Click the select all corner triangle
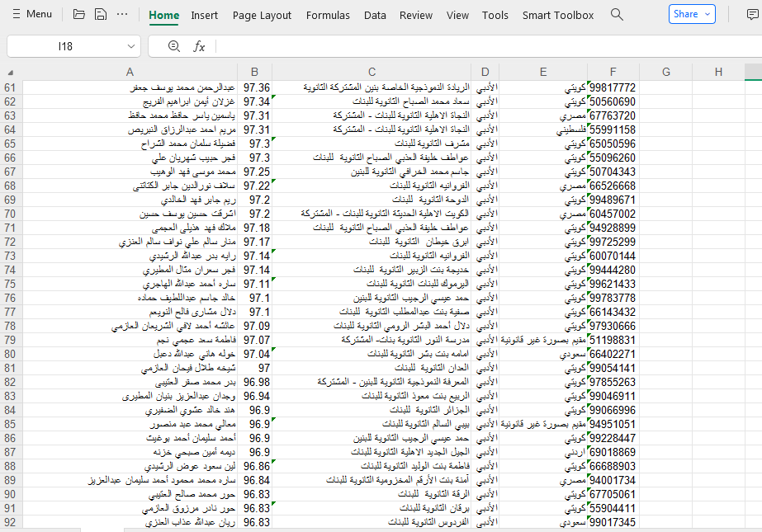Viewport: 762px width, 532px height. coord(10,73)
